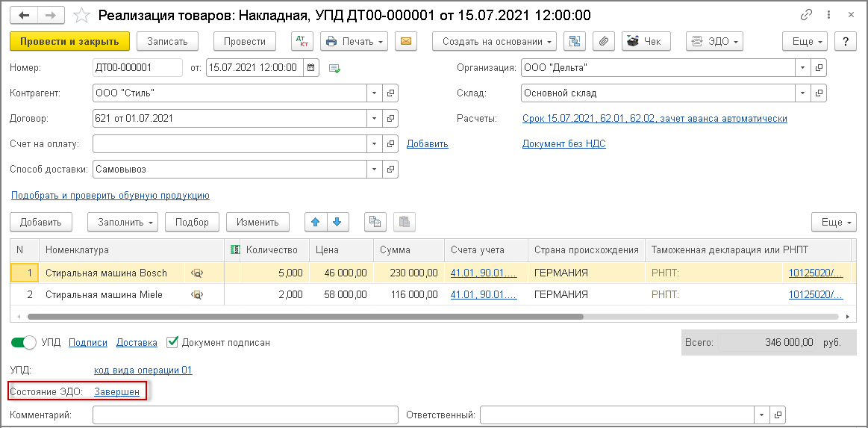Screen dimensions: 868x428
Task: Open attached files with paperclip icon
Action: click(604, 42)
